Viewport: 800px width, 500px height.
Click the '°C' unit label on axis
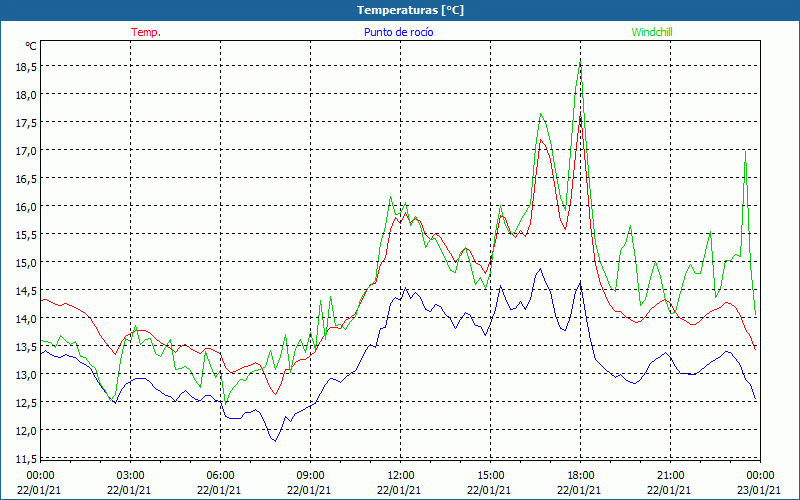31,46
